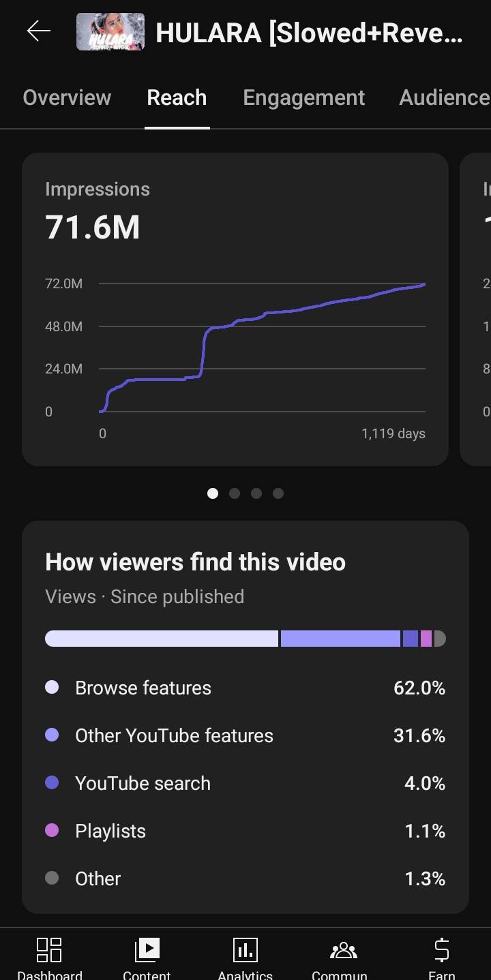Select the fourth carousel page dot
The image size is (491, 980).
click(x=278, y=493)
